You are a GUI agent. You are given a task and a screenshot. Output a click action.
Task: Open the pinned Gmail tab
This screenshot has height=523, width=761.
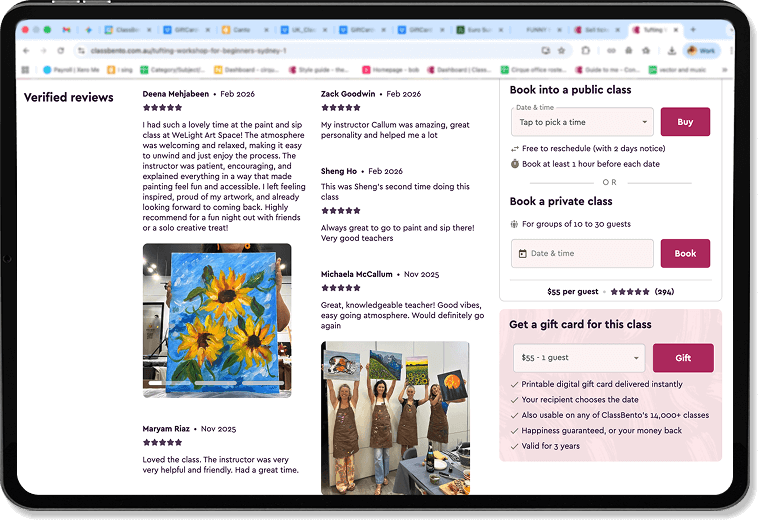(x=66, y=30)
